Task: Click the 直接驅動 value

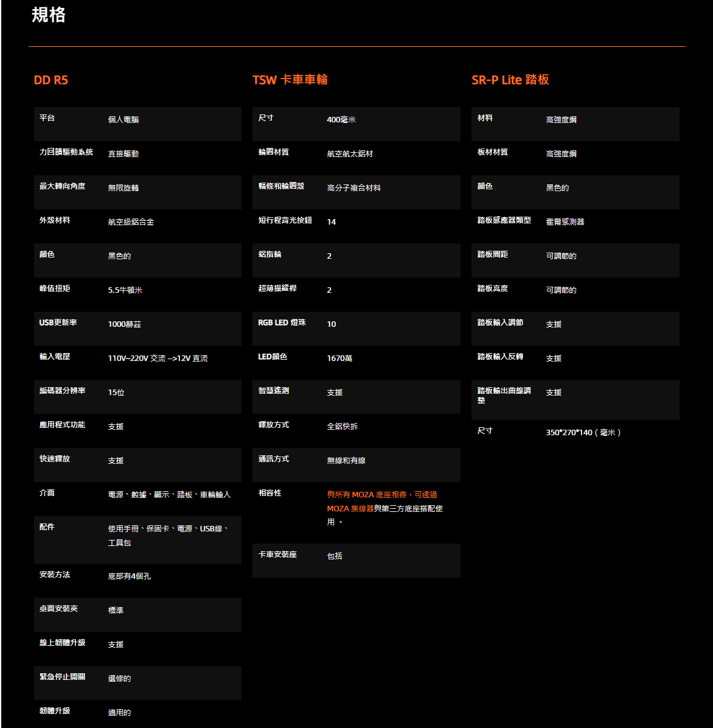Action: [123, 153]
